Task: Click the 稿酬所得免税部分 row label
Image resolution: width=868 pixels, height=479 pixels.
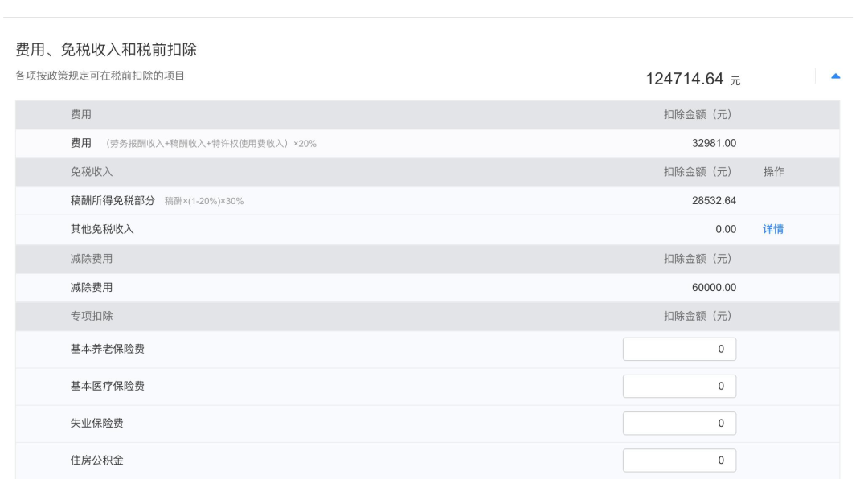Action: click(113, 200)
